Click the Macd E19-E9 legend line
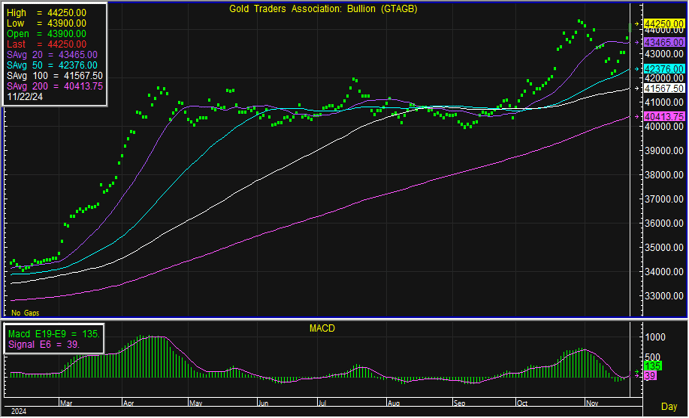This screenshot has height=418, width=689. tap(53, 333)
